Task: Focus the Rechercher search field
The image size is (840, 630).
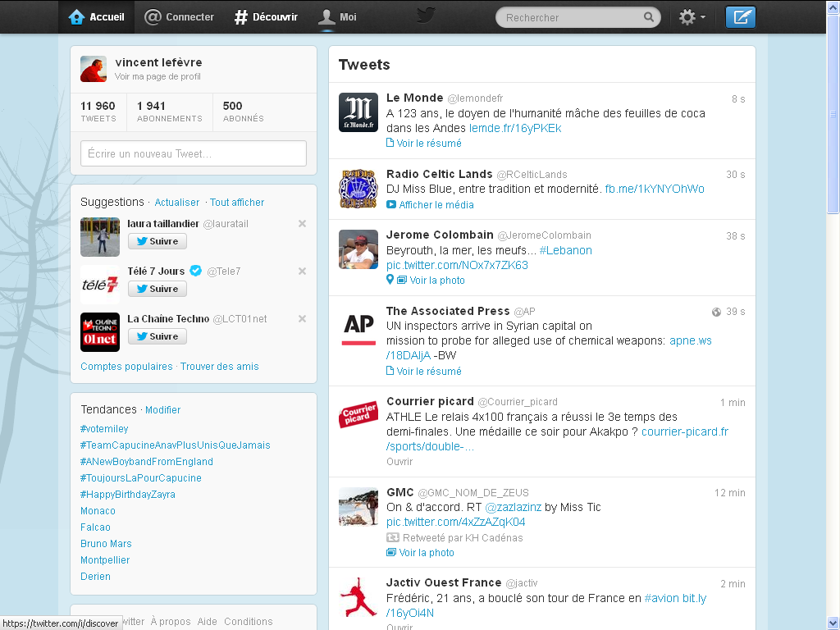Action: (x=578, y=17)
